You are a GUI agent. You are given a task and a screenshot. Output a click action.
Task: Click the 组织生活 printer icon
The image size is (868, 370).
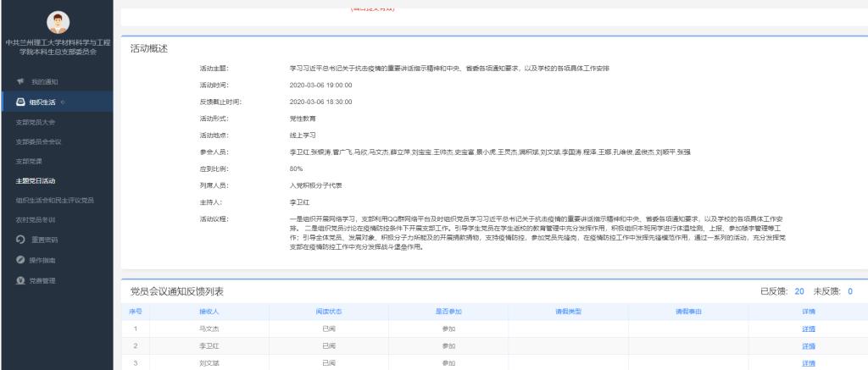tap(19, 102)
